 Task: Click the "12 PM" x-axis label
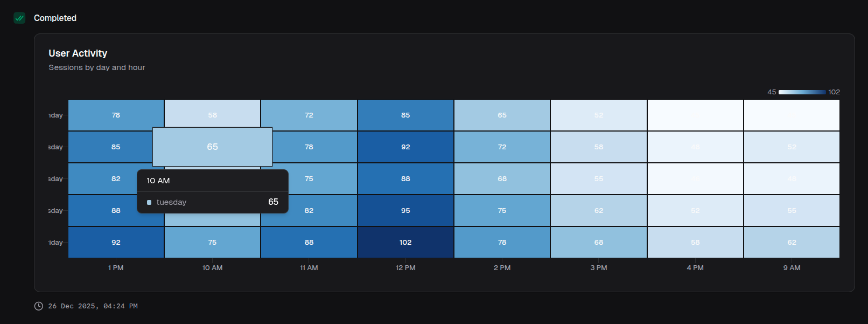click(405, 268)
